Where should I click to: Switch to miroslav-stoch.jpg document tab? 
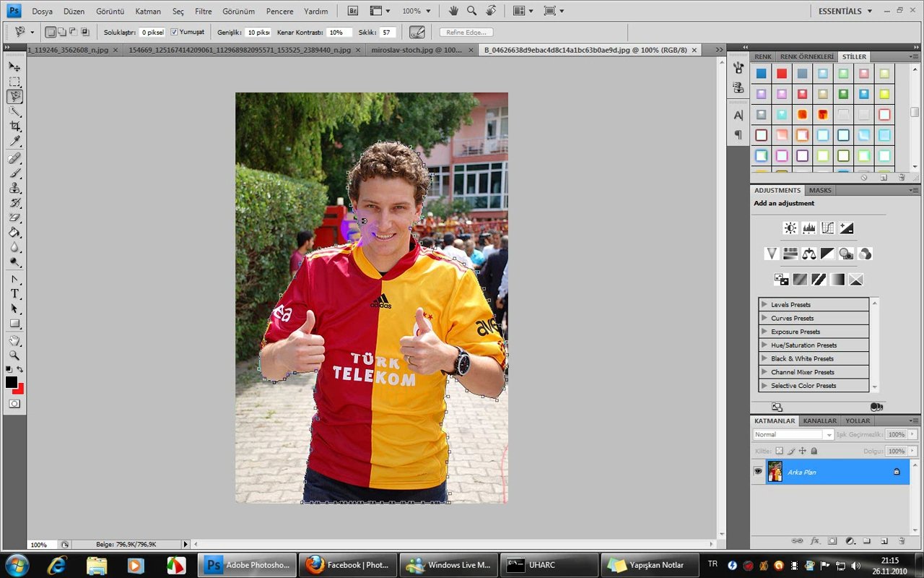416,51
